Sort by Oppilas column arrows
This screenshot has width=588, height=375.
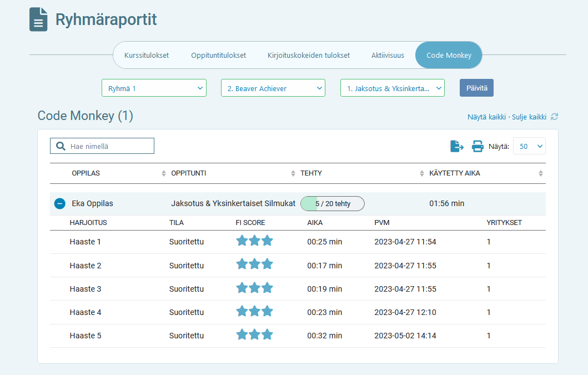point(164,173)
